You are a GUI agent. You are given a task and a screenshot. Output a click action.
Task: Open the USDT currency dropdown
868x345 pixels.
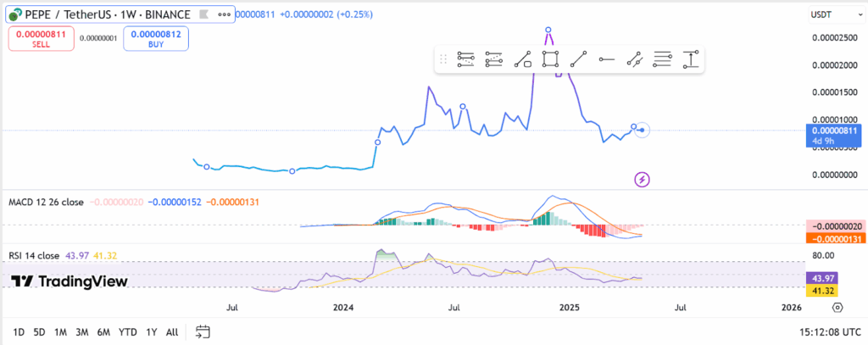tap(835, 15)
